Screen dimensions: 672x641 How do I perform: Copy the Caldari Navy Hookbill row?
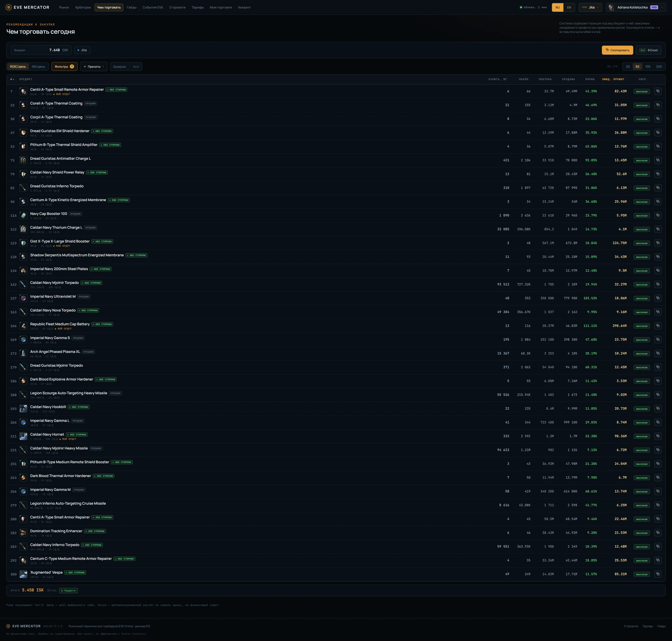click(x=657, y=409)
